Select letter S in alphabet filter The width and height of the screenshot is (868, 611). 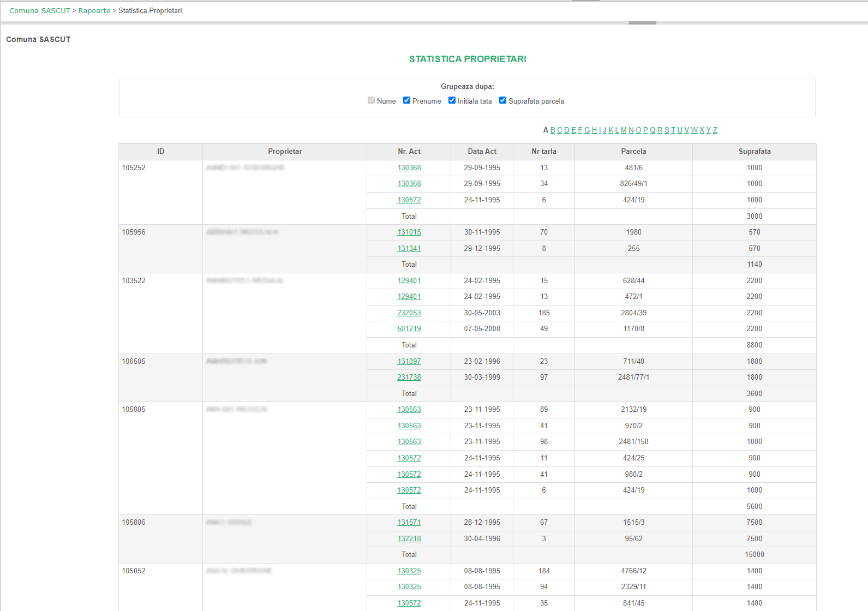tap(667, 130)
